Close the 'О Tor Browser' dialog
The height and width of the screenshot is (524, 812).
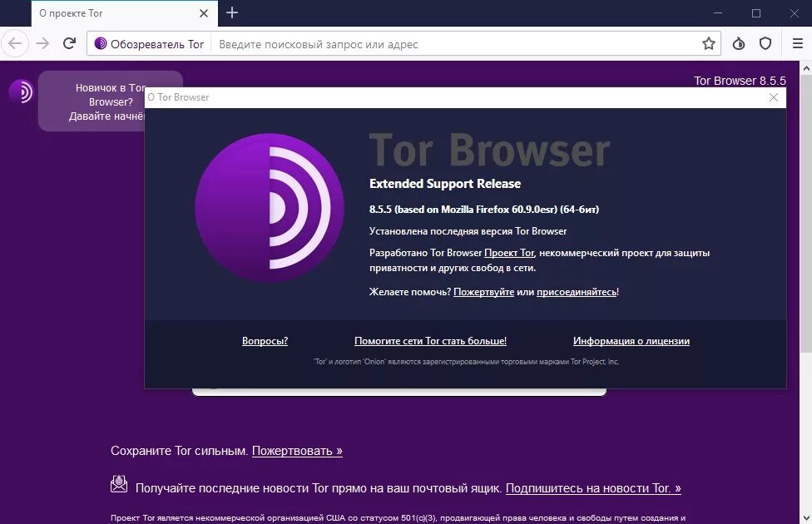(774, 97)
